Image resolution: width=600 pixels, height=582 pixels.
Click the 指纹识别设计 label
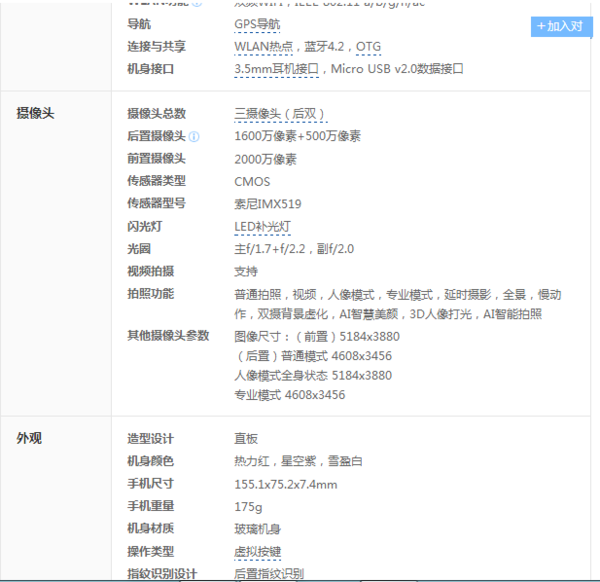pyautogui.click(x=162, y=574)
